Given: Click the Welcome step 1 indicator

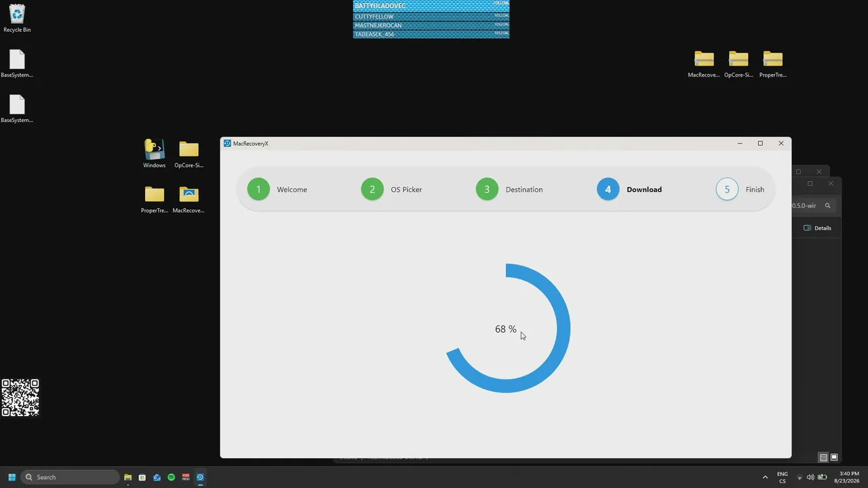Looking at the screenshot, I should (258, 190).
